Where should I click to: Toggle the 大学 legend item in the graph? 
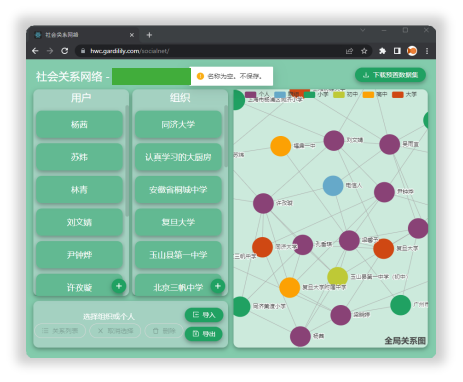point(404,95)
